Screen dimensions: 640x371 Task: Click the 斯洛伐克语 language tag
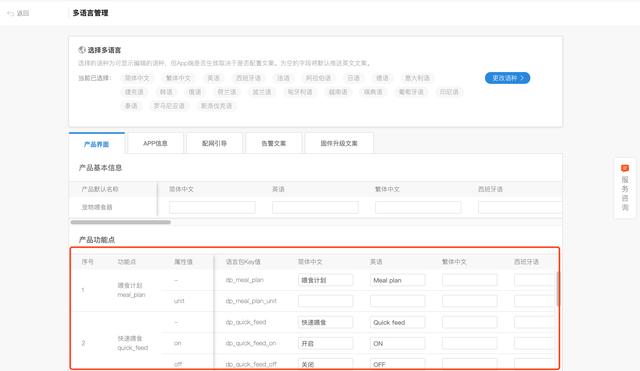pyautogui.click(x=216, y=106)
